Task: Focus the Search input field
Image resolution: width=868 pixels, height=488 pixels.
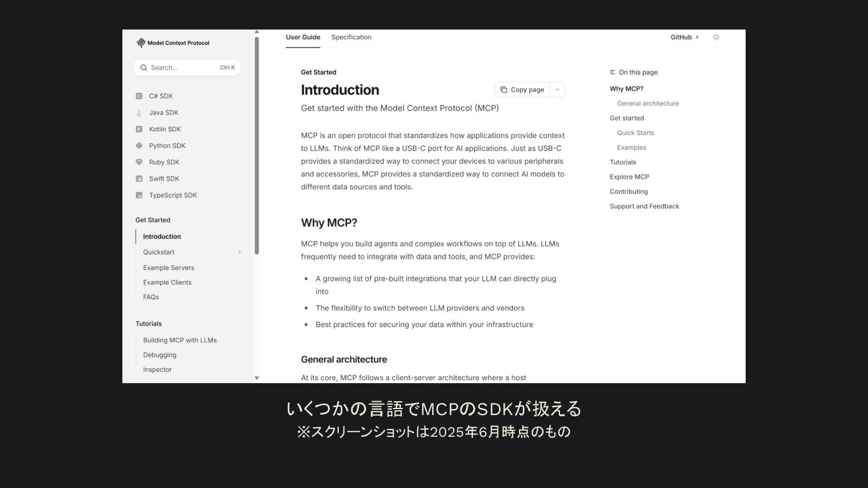Action: pos(187,67)
